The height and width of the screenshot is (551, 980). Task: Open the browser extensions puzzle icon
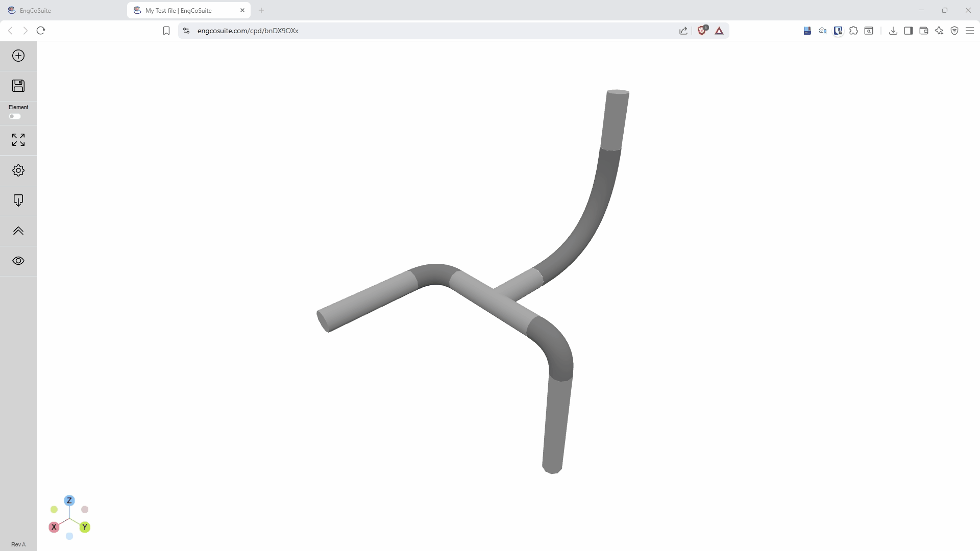point(853,31)
